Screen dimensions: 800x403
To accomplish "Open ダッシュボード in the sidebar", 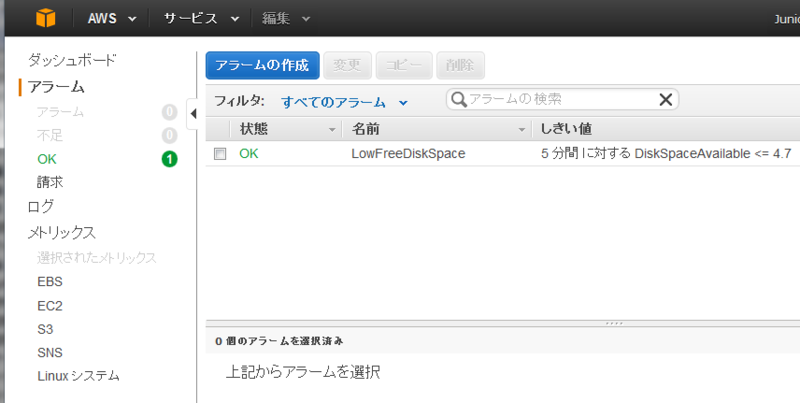I will click(72, 60).
